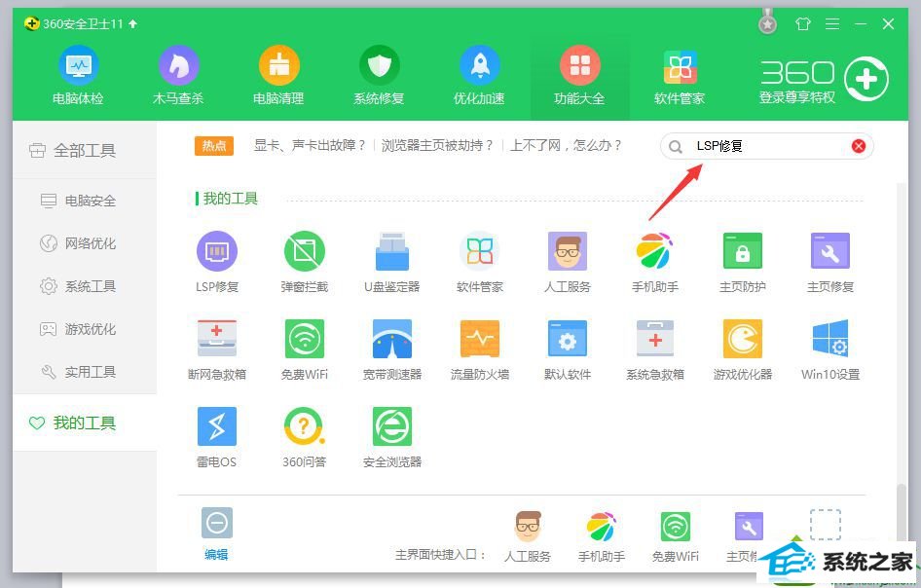Launch the 弹窗拦截 popup blocker tool
The height and width of the screenshot is (588, 921).
tap(304, 251)
